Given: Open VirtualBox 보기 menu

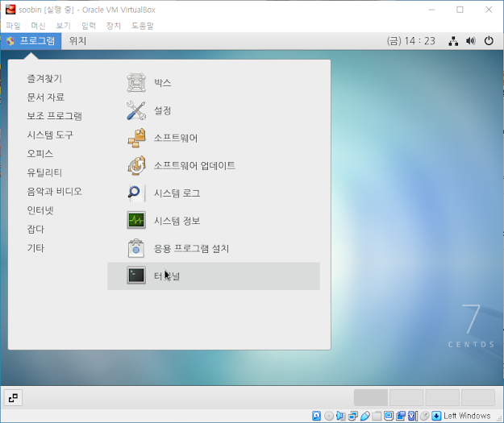Looking at the screenshot, I should [x=63, y=26].
